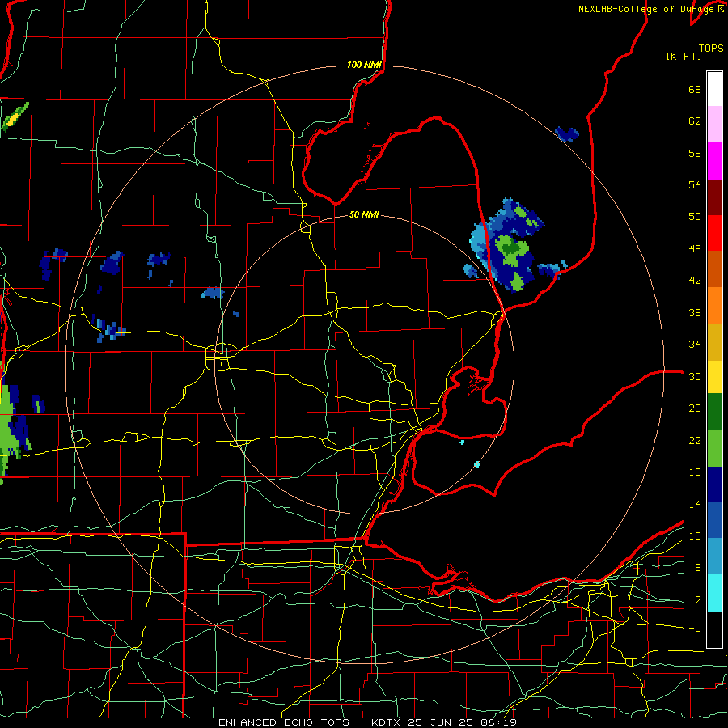Click the "KDTX" radar site identifier
This screenshot has width=728, height=728.
click(x=387, y=722)
